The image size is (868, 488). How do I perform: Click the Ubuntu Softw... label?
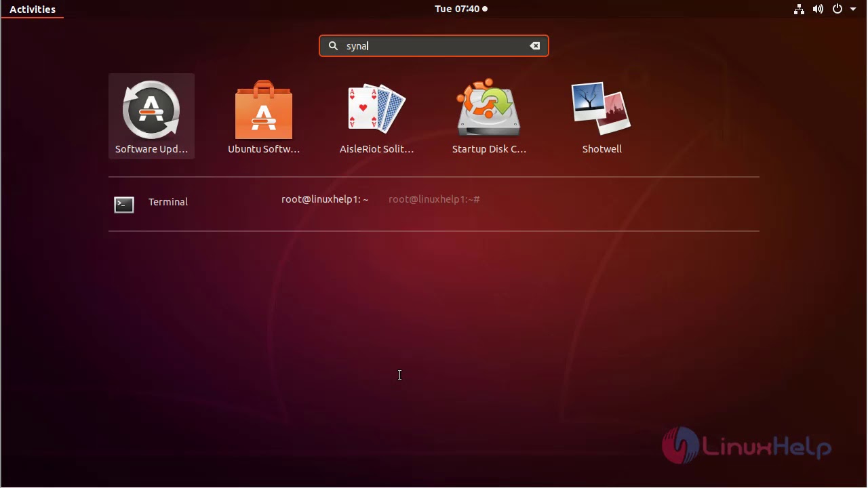(x=264, y=149)
